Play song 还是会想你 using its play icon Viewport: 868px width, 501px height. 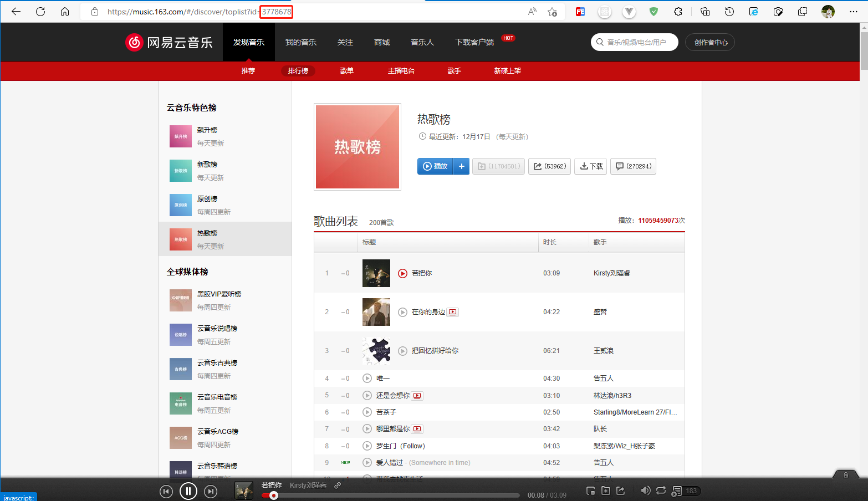[367, 396]
